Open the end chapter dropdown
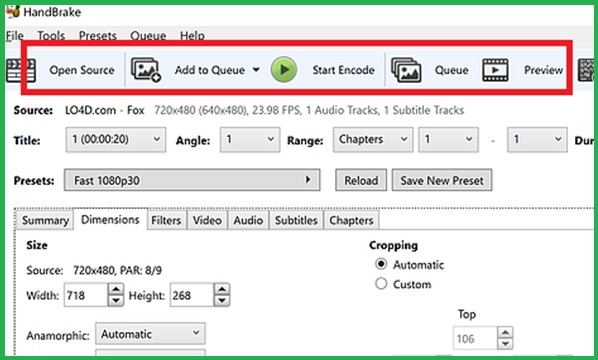 tap(537, 140)
